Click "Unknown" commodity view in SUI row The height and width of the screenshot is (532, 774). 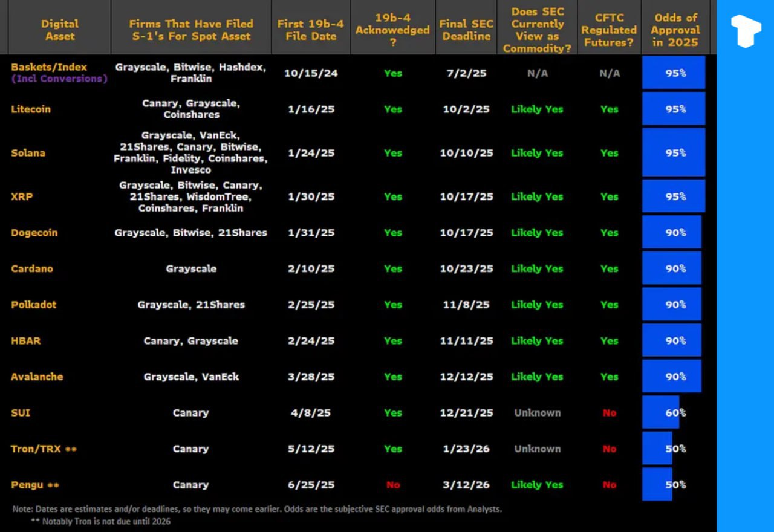coord(537,413)
